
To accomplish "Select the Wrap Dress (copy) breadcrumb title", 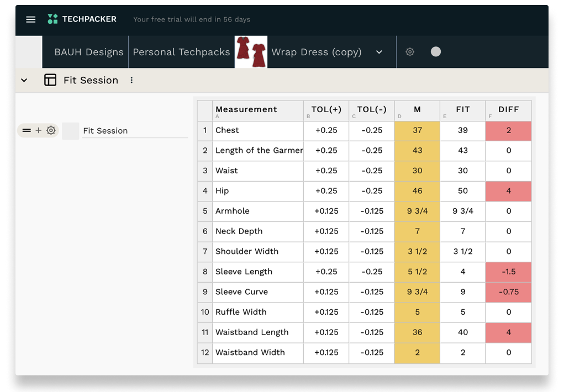I will pos(316,52).
